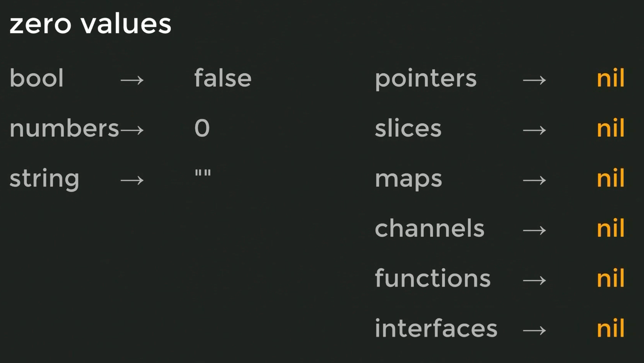Click the "numbers" label

pos(64,129)
